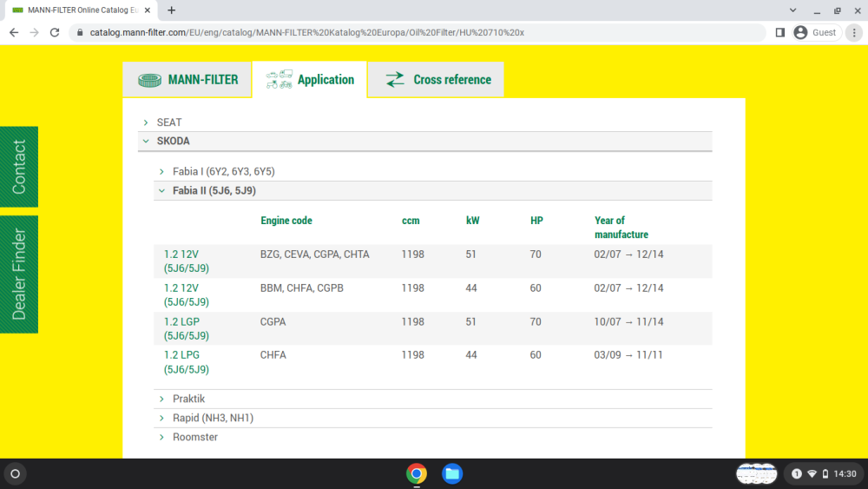Screen dimensions: 868x489
Task: Click the CGPA engine code cell
Action: 273,321
